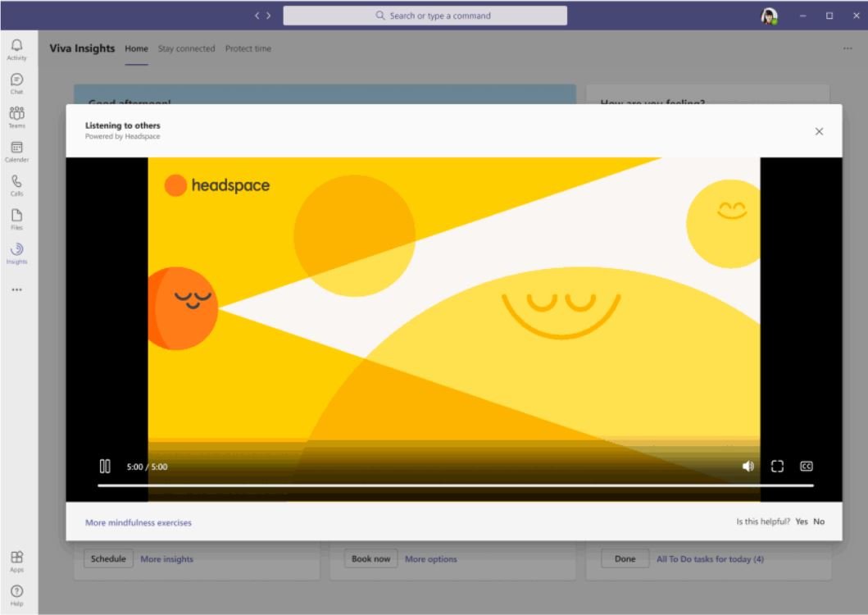Open Teams in the left rail
The width and height of the screenshot is (868, 615).
[x=16, y=117]
